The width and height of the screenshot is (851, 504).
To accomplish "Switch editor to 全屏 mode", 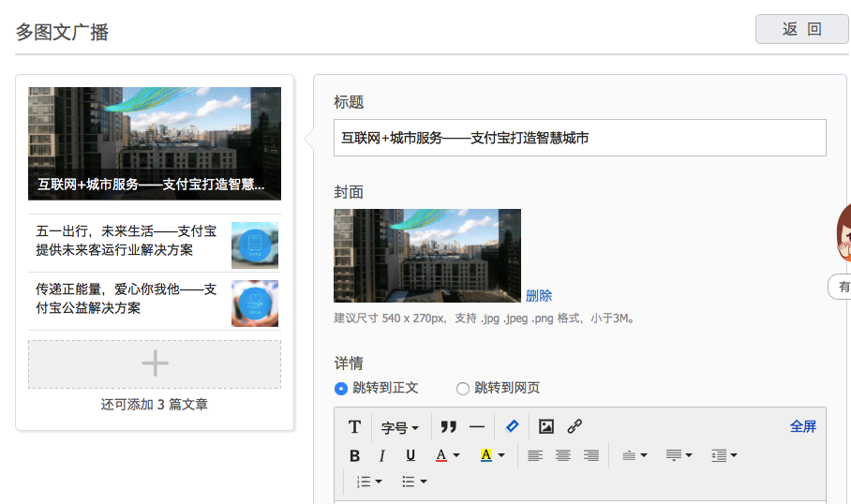I will (802, 426).
